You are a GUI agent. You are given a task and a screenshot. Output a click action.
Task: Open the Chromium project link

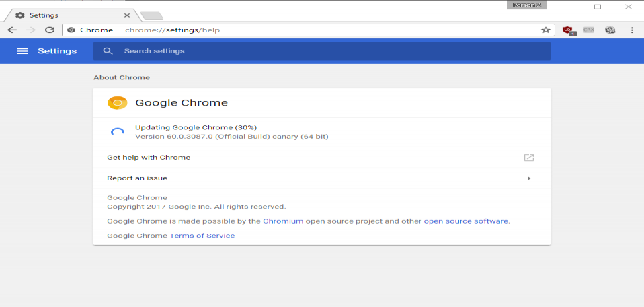pos(283,221)
